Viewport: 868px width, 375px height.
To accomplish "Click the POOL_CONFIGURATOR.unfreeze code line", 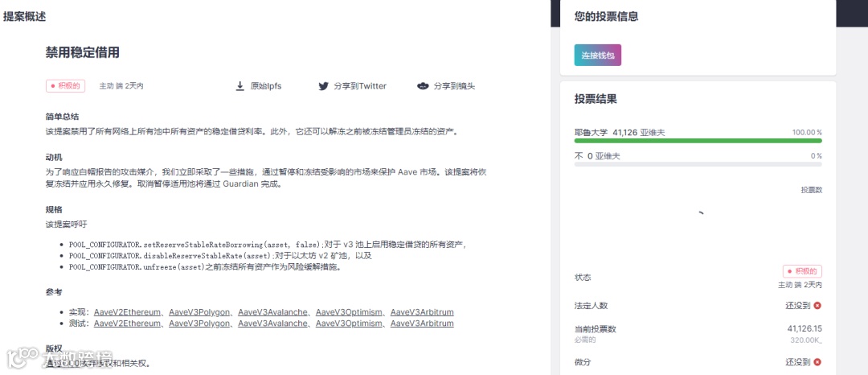I will click(x=207, y=267).
